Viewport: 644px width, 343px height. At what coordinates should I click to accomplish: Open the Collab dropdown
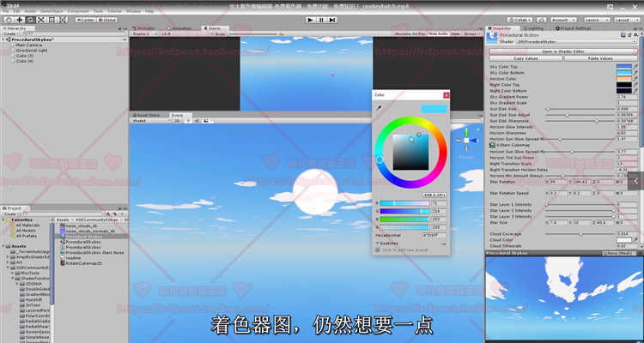coord(519,20)
